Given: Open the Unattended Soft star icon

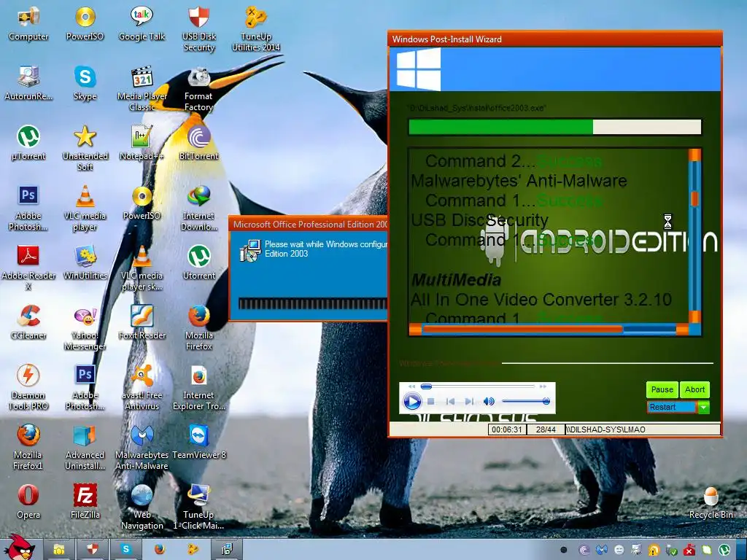Looking at the screenshot, I should (x=85, y=148).
